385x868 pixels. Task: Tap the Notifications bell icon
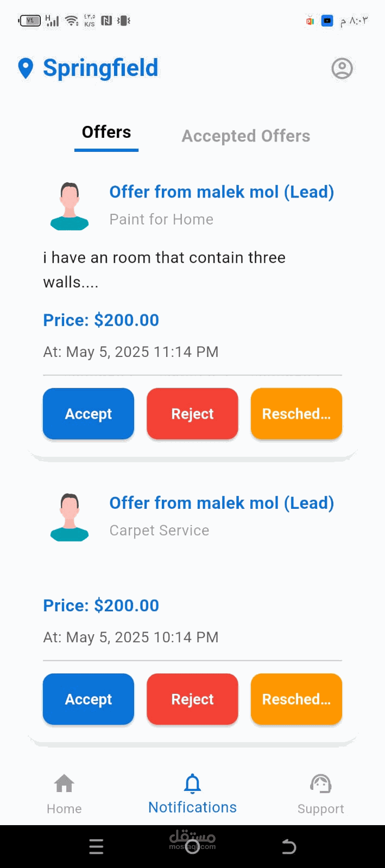(x=192, y=784)
